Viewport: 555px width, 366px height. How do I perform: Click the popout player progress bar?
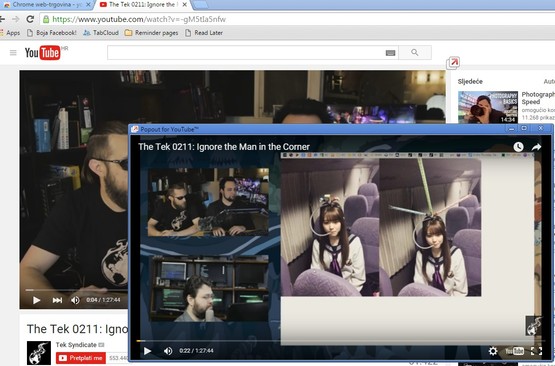coord(341,341)
